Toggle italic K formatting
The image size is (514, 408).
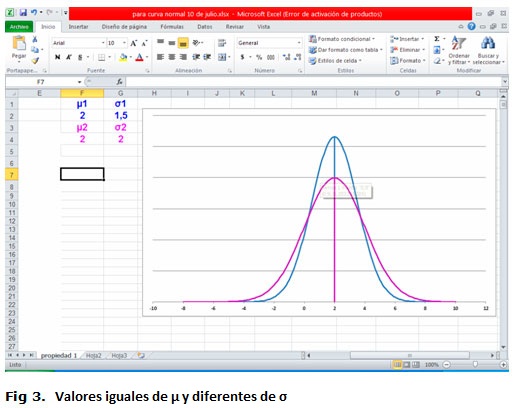[69, 57]
